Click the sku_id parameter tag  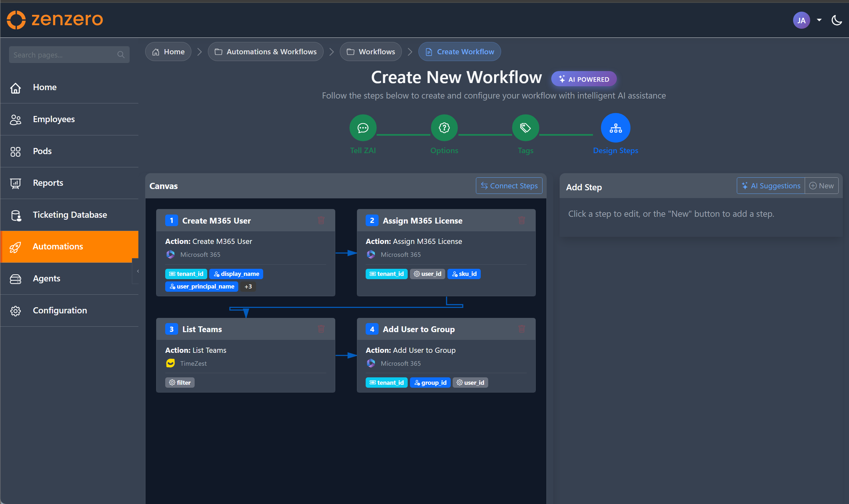click(x=464, y=274)
